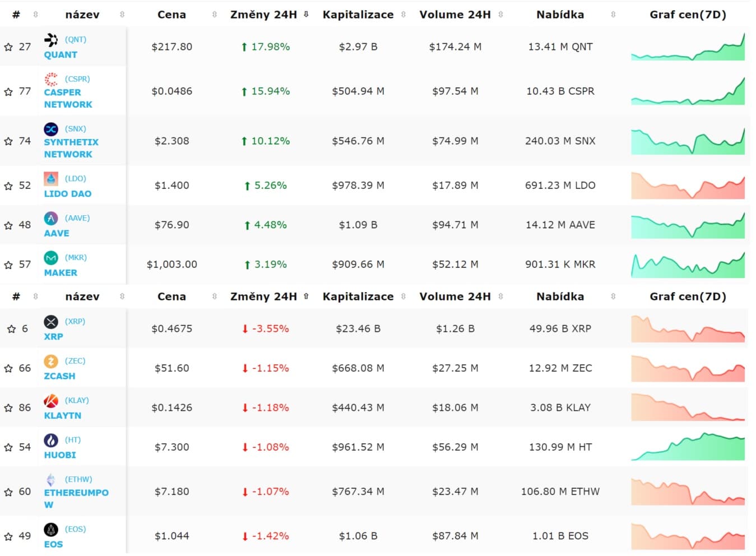Favorite Casper Network with its star

click(8, 91)
